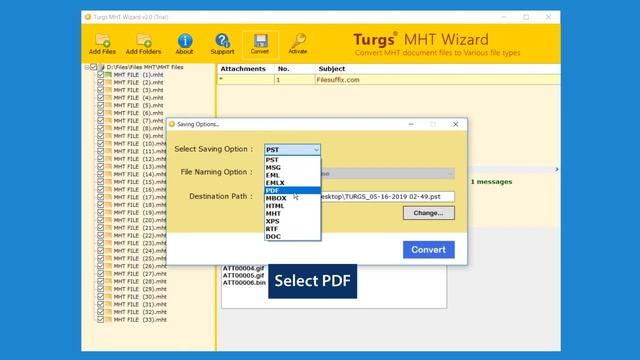The width and height of the screenshot is (640, 360).
Task: Open the About info icon
Action: 184,44
